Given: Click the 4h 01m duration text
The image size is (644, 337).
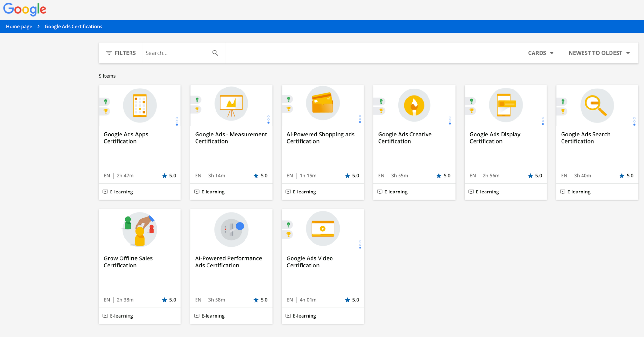Looking at the screenshot, I should (x=308, y=300).
